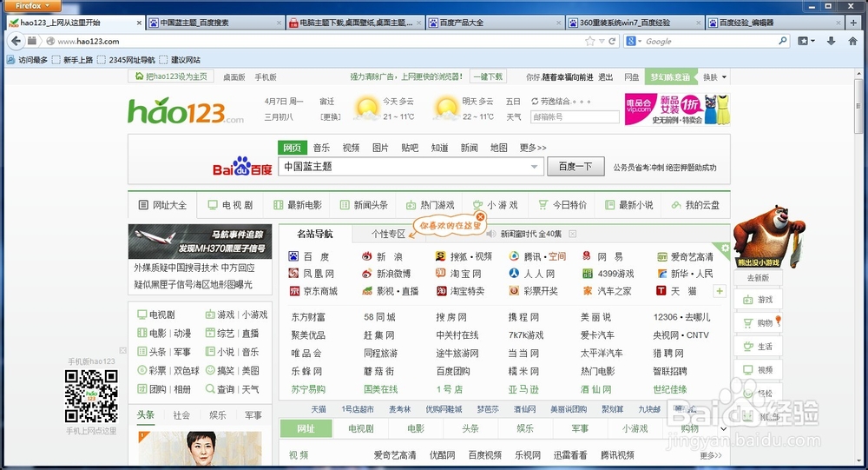Open 视频 in the right sidebar
Viewport: 868px width, 470px height.
click(759, 370)
